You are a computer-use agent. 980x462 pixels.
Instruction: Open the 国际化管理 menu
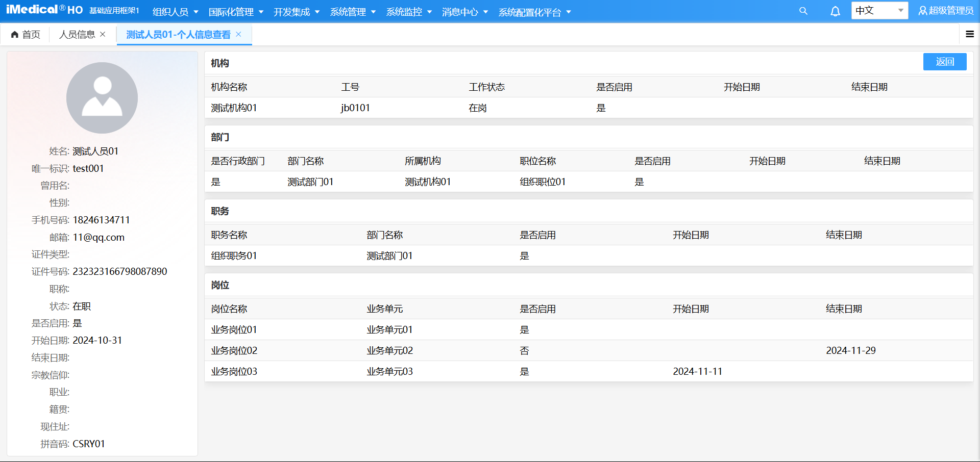click(x=236, y=12)
